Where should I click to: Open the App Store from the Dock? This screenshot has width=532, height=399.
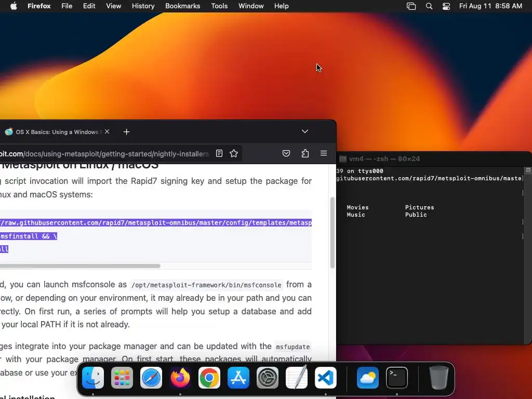238,378
